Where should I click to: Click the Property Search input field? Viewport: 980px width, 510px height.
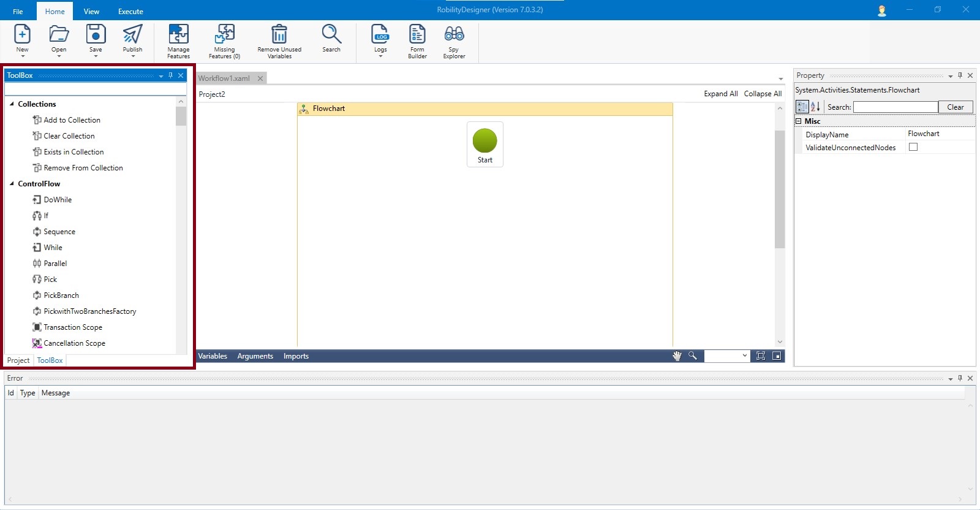tap(895, 107)
